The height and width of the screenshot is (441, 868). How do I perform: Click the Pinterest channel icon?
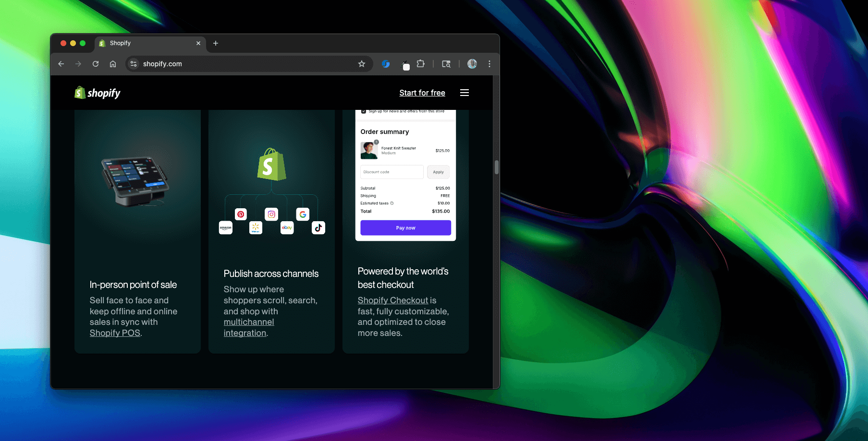pos(241,214)
